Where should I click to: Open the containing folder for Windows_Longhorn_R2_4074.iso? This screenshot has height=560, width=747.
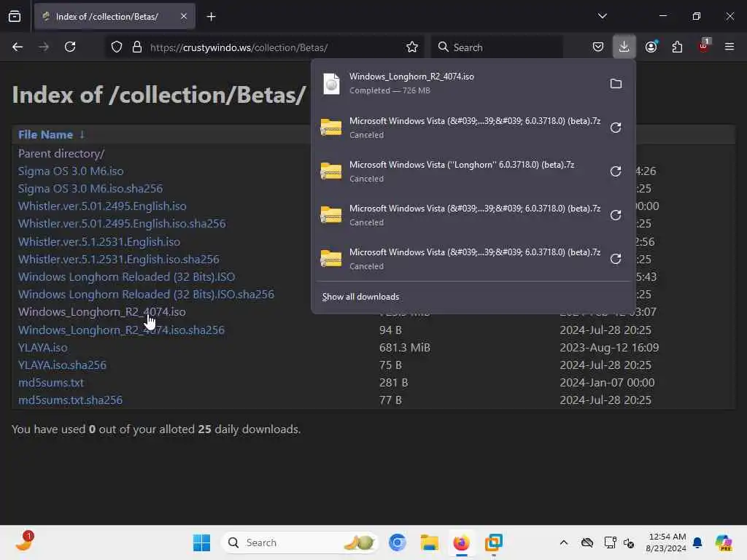616,84
